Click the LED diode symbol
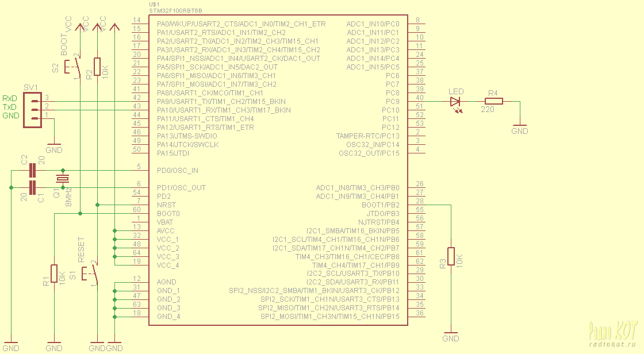 pyautogui.click(x=456, y=102)
